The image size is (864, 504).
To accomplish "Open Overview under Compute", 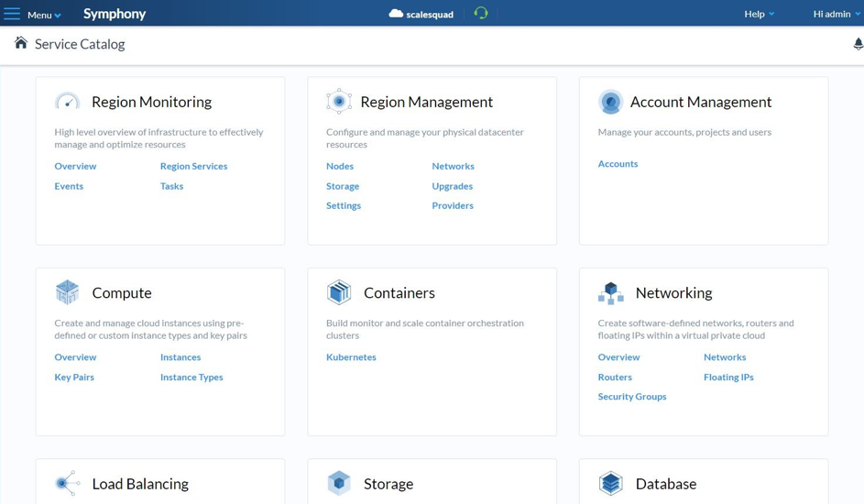I will tap(75, 357).
